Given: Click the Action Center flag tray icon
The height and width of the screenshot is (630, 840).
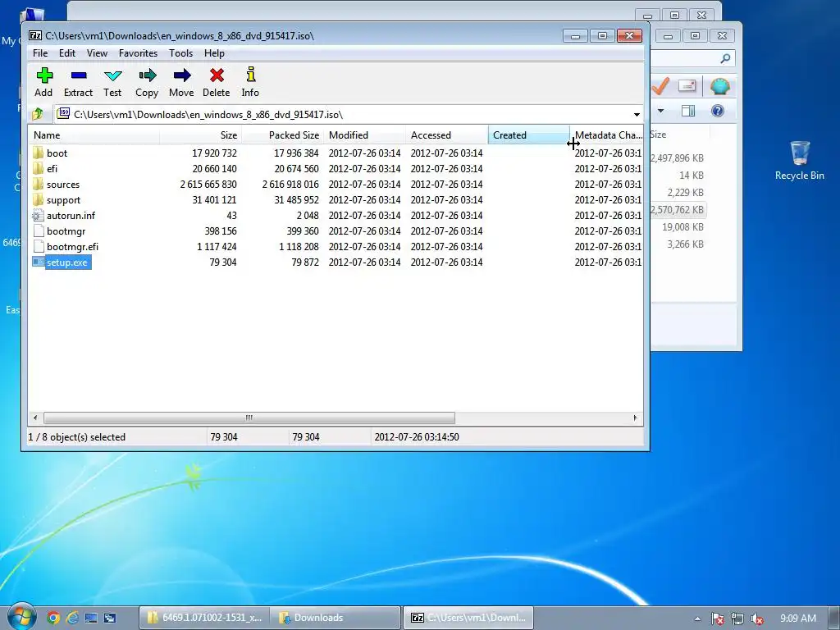Looking at the screenshot, I should [718, 619].
